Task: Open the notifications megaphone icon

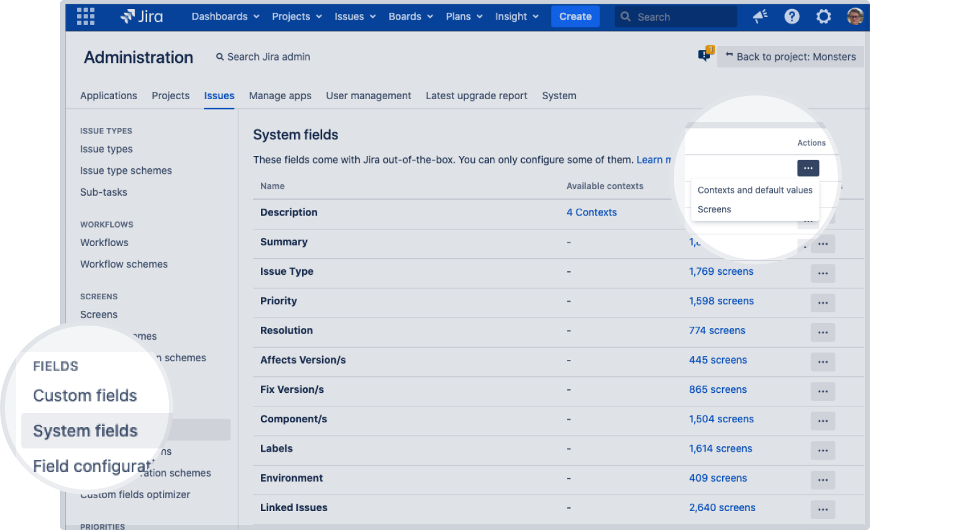Action: tap(760, 17)
